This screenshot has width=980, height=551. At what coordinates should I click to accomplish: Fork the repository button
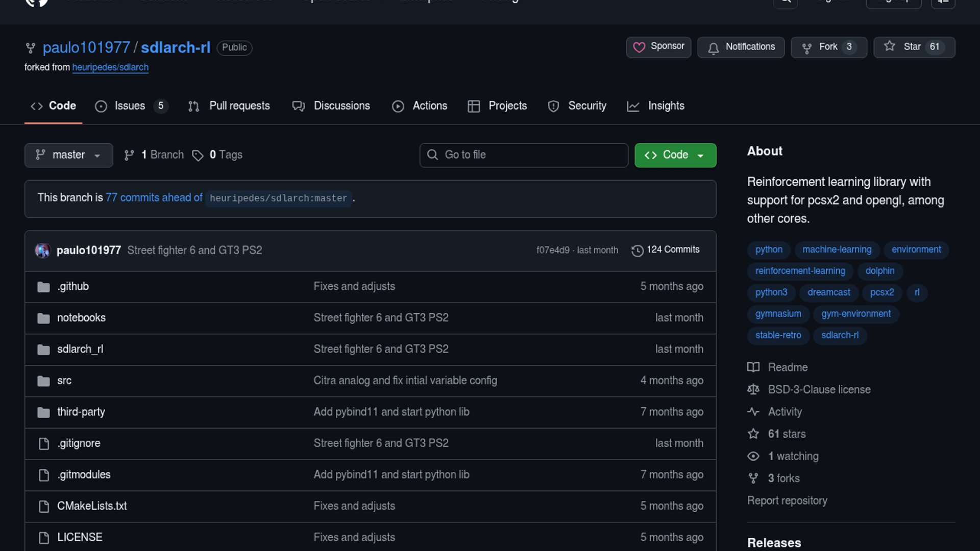[x=828, y=47]
